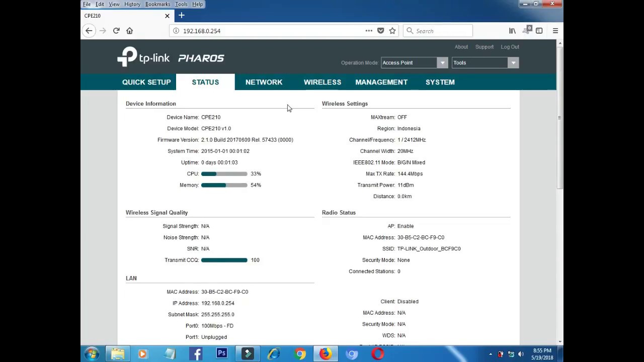Click the browser Search field
This screenshot has width=644, height=362.
(438, 31)
